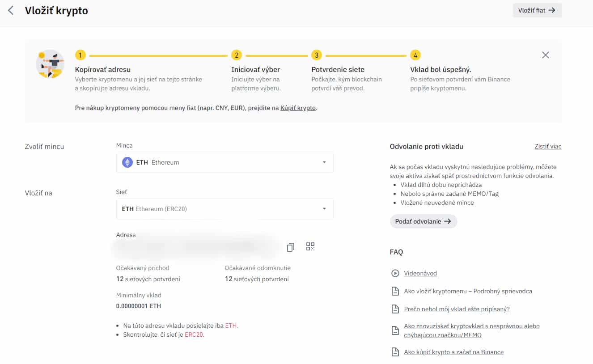Follow the Zistiť viac link
Image resolution: width=593 pixels, height=364 pixels.
pyautogui.click(x=548, y=147)
